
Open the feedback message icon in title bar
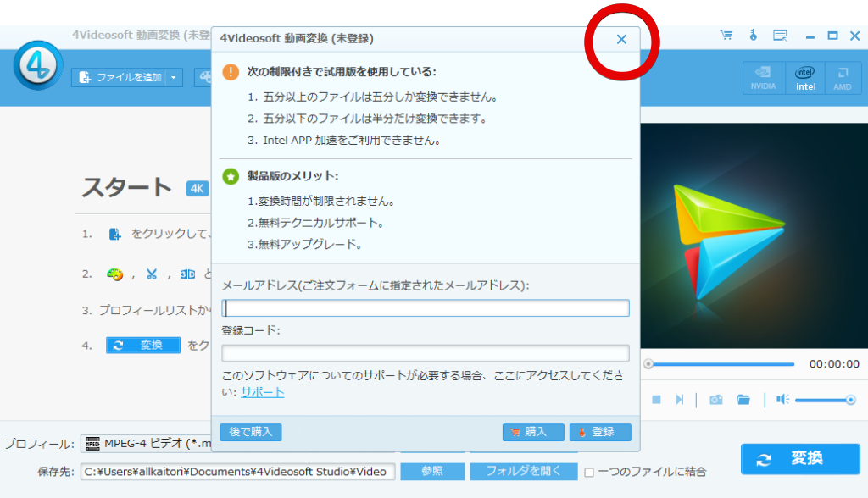[x=780, y=36]
